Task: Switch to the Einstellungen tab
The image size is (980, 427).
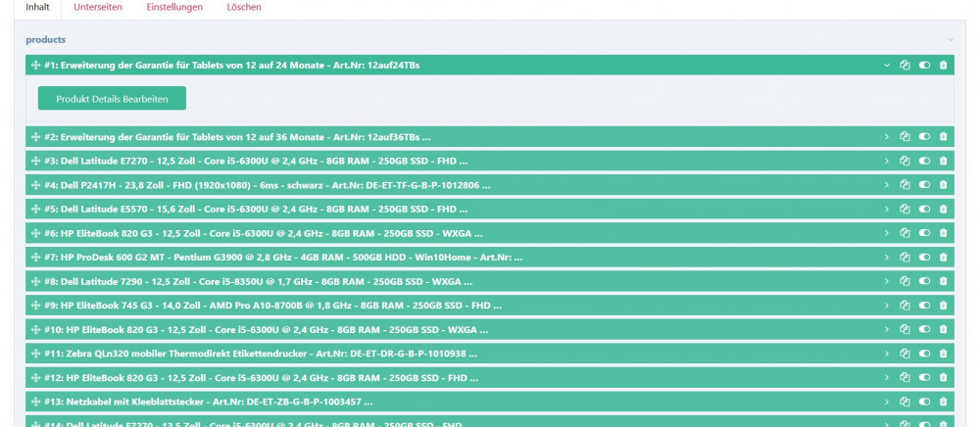Action: (174, 8)
